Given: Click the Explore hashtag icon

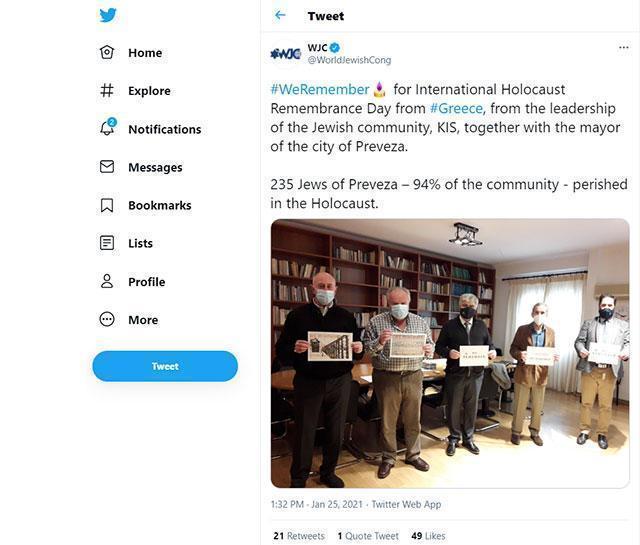Looking at the screenshot, I should coord(107,91).
